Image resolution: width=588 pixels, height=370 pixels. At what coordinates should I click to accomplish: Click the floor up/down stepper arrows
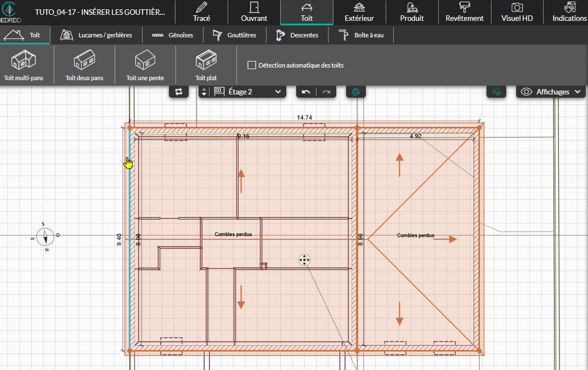click(x=204, y=92)
